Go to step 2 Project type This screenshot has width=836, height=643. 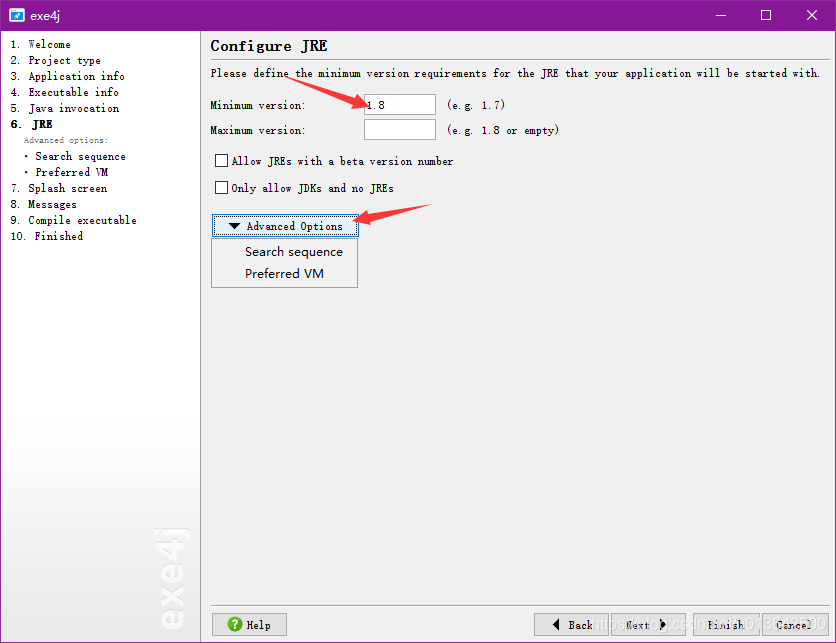click(x=55, y=60)
